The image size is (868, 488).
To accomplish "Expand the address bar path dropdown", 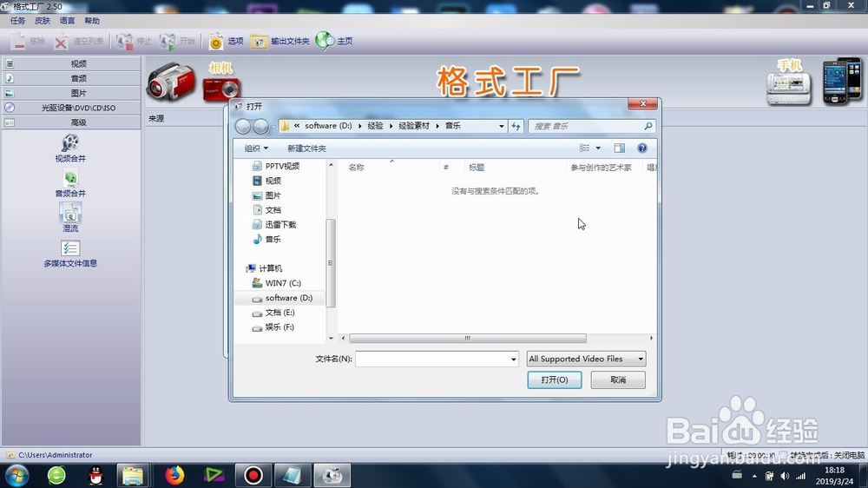I will pyautogui.click(x=501, y=126).
